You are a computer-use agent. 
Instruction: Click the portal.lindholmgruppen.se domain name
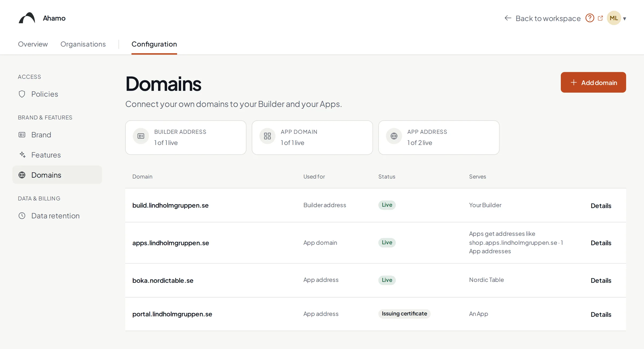point(172,314)
